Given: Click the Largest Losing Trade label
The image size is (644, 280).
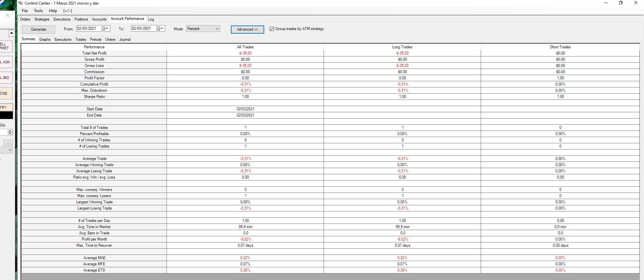Looking at the screenshot, I should click(94, 208).
